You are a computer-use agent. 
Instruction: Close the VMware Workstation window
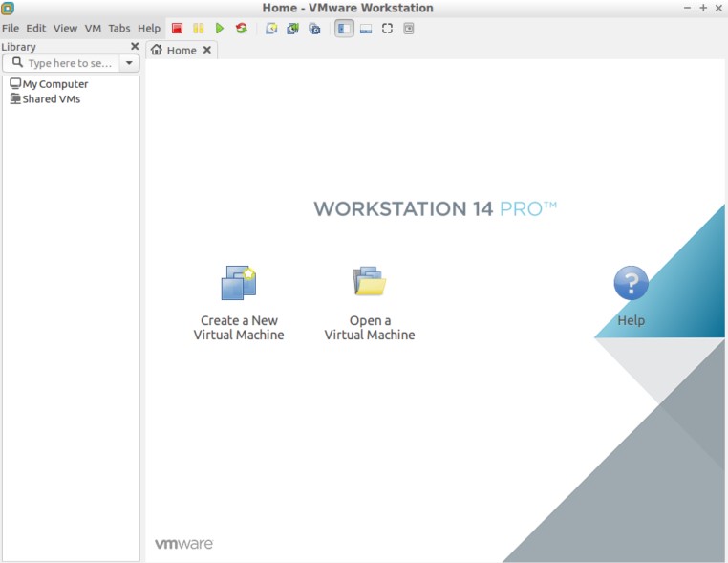[718, 8]
